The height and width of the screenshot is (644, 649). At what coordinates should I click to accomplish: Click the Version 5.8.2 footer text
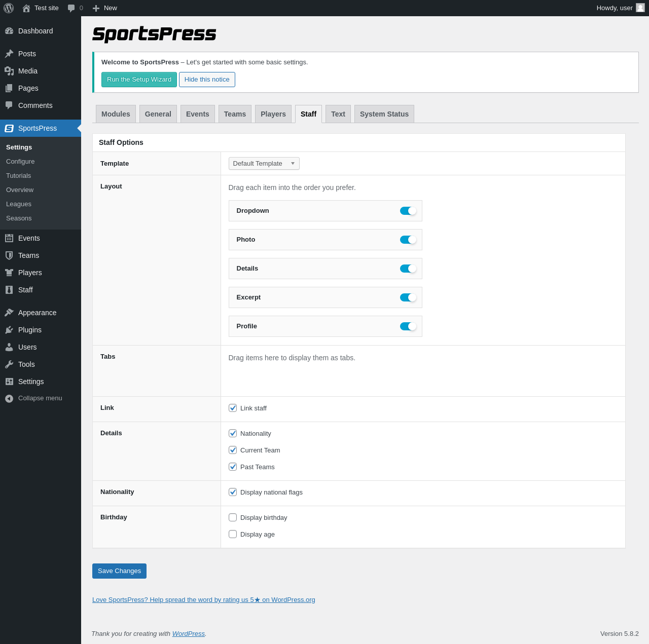620,634
